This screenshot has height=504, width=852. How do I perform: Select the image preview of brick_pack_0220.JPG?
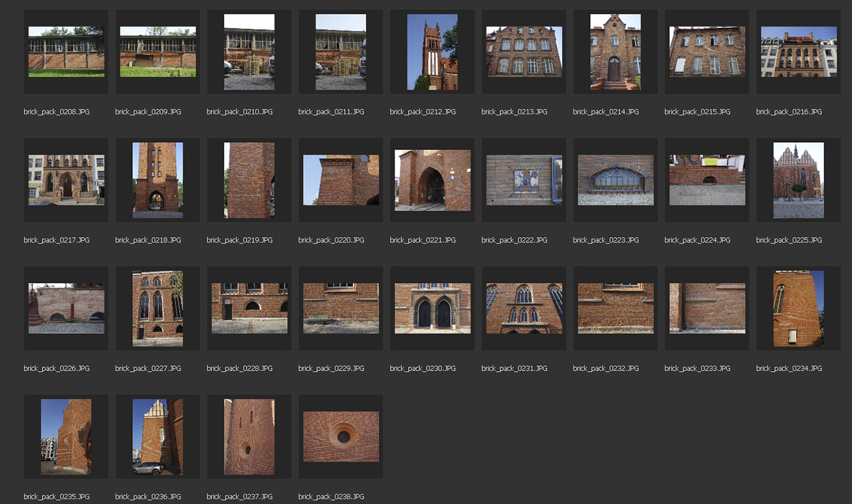(x=341, y=180)
